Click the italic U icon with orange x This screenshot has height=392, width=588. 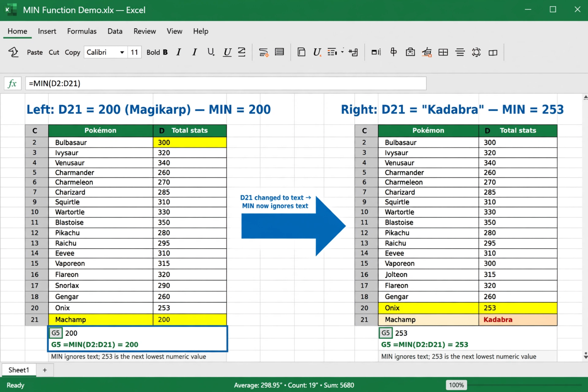click(317, 52)
